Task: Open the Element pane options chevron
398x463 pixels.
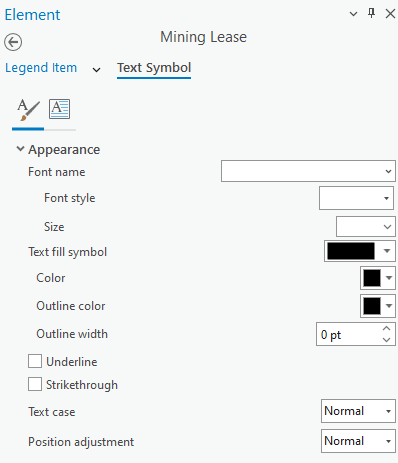Action: coord(353,14)
